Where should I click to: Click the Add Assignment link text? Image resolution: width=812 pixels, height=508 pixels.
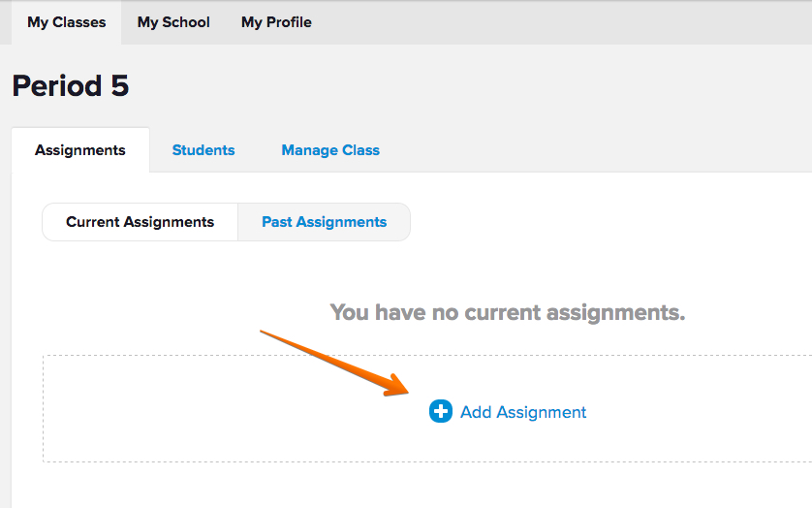(523, 412)
